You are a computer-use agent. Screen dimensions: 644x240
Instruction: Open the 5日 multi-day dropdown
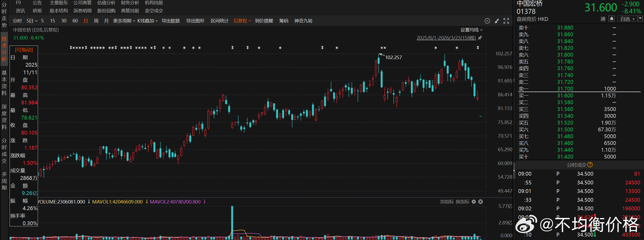[x=32, y=21]
